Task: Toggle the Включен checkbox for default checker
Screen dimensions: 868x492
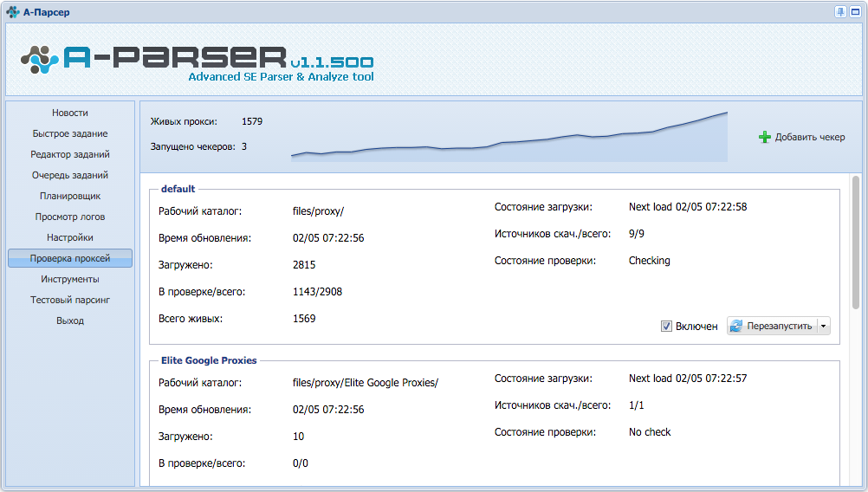Action: (666, 327)
